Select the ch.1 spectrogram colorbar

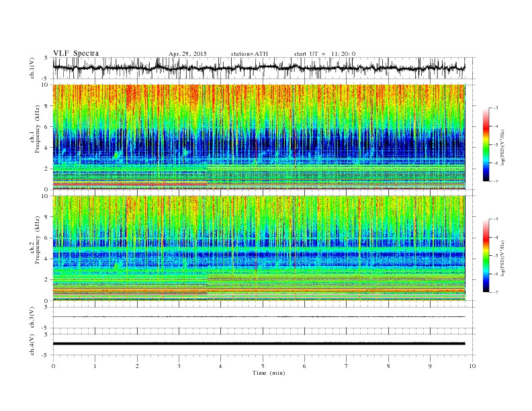486,145
